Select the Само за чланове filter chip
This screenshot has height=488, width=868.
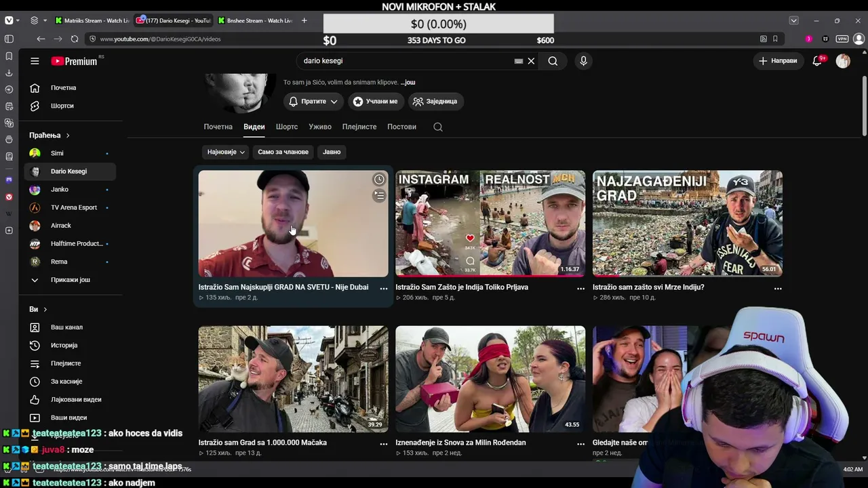[283, 152]
